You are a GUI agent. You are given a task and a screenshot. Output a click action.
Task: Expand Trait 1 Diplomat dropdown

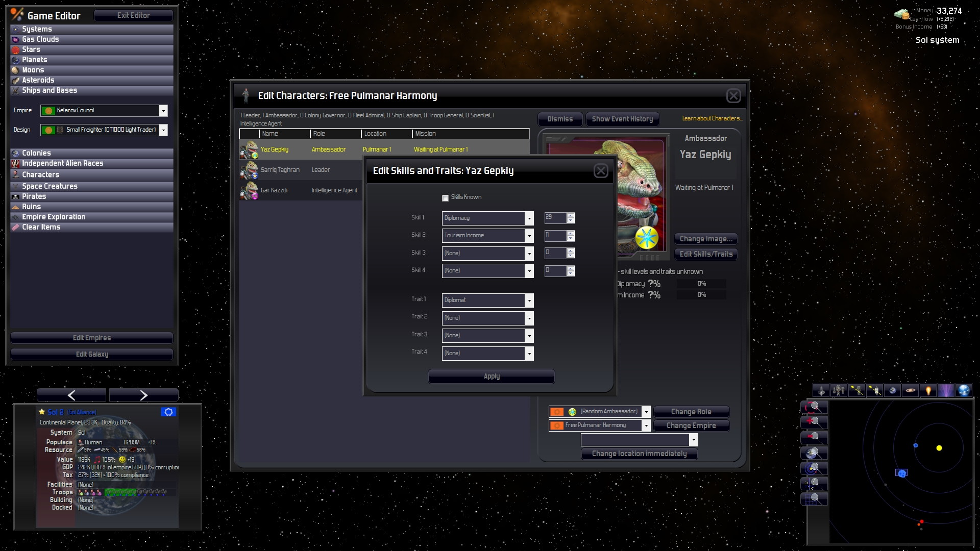click(529, 300)
